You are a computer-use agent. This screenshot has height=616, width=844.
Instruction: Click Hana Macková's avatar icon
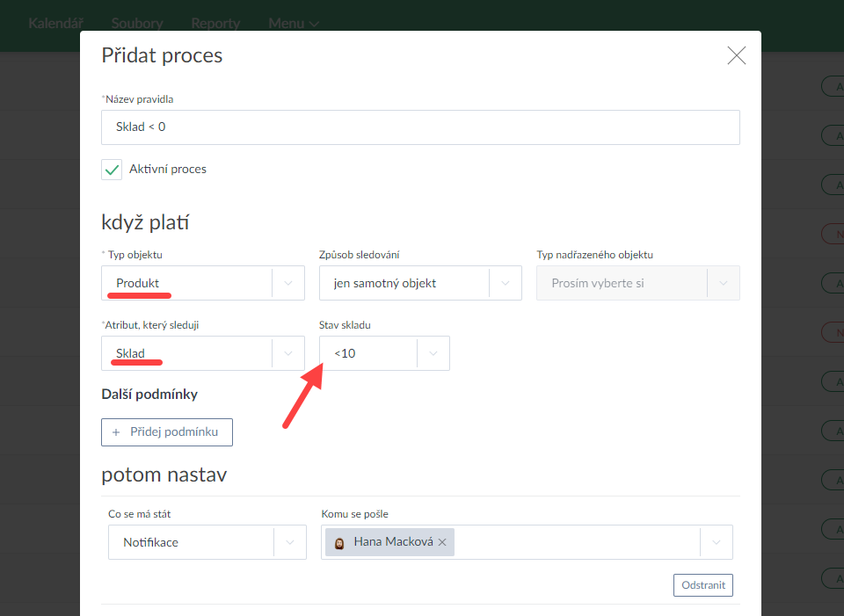click(x=339, y=543)
